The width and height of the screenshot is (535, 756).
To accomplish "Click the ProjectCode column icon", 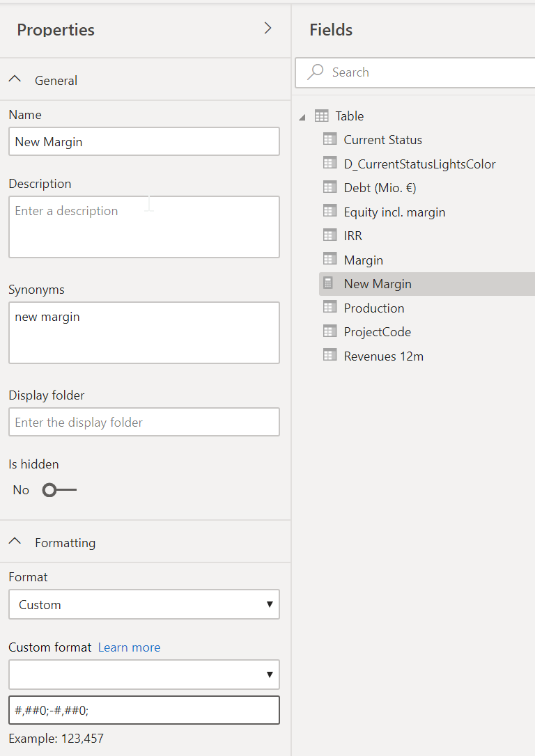I will (330, 331).
